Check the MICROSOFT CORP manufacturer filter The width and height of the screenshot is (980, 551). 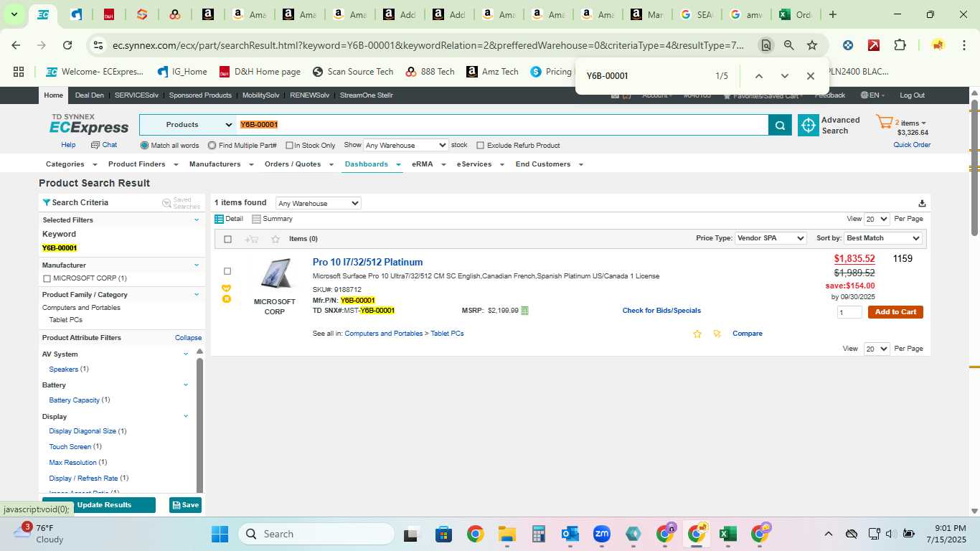47,278
